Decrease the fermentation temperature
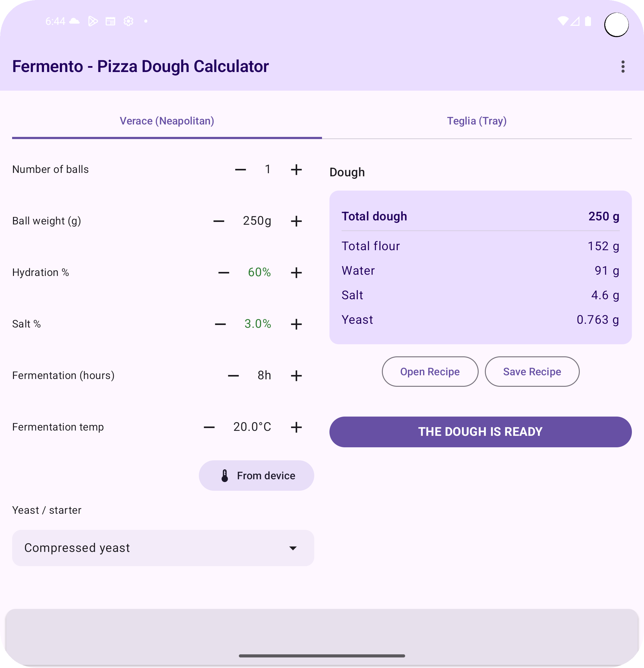 tap(208, 427)
